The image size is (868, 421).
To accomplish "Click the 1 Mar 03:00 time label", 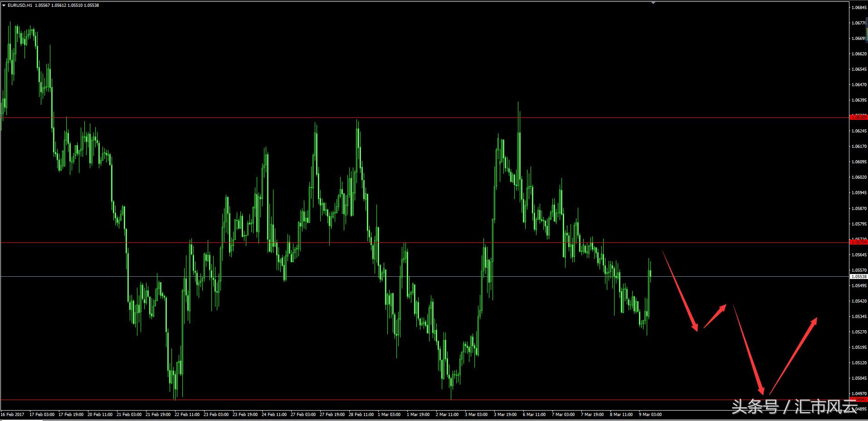I will (389, 414).
